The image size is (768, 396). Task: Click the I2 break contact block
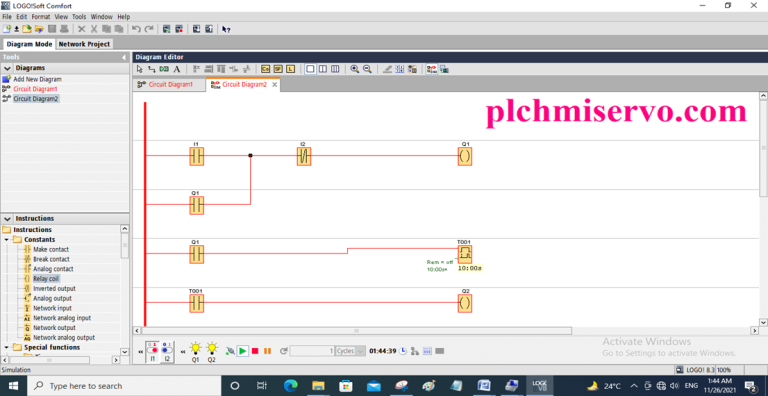[304, 157]
